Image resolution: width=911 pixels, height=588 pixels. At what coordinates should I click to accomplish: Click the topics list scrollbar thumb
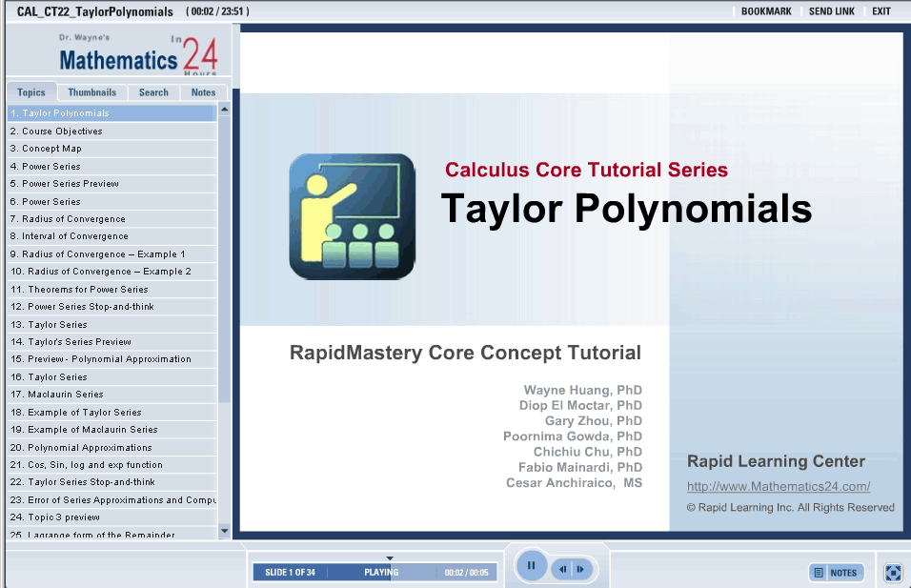(224, 259)
